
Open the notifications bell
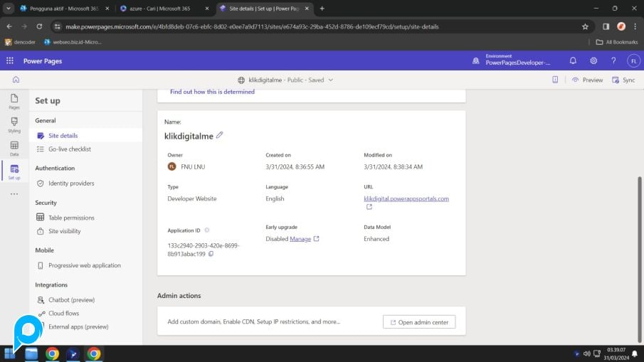[x=573, y=61]
